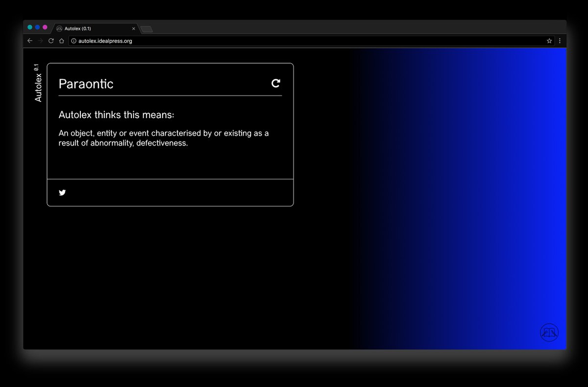This screenshot has height=387, width=588.
Task: Click the teal window close dot
Action: [x=30, y=27]
